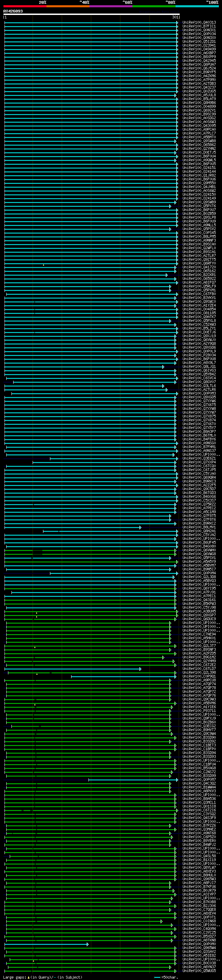The height and width of the screenshot is (980, 222).
Task: Select hit label UniRef100_A0SDG2
Action: (199, 118)
